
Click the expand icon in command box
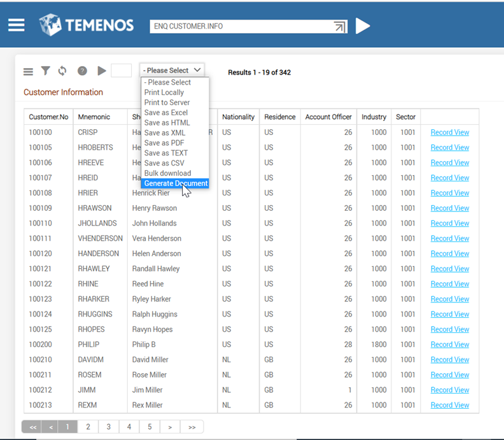tap(340, 27)
